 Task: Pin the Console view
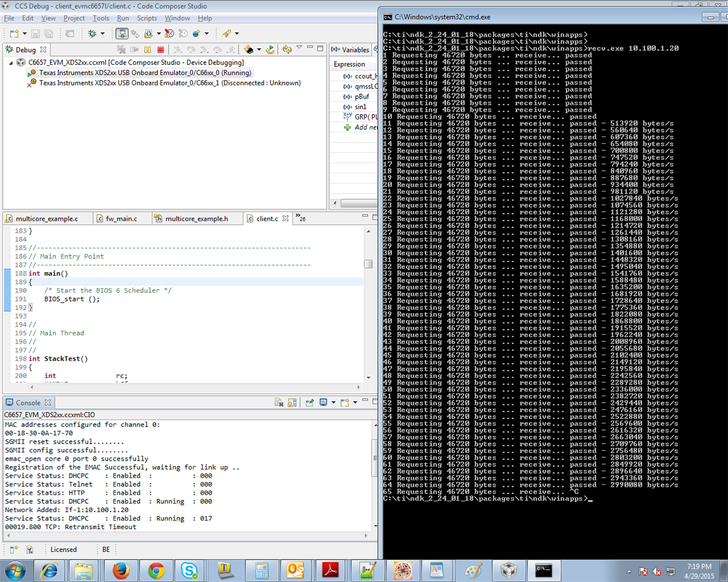(310, 403)
